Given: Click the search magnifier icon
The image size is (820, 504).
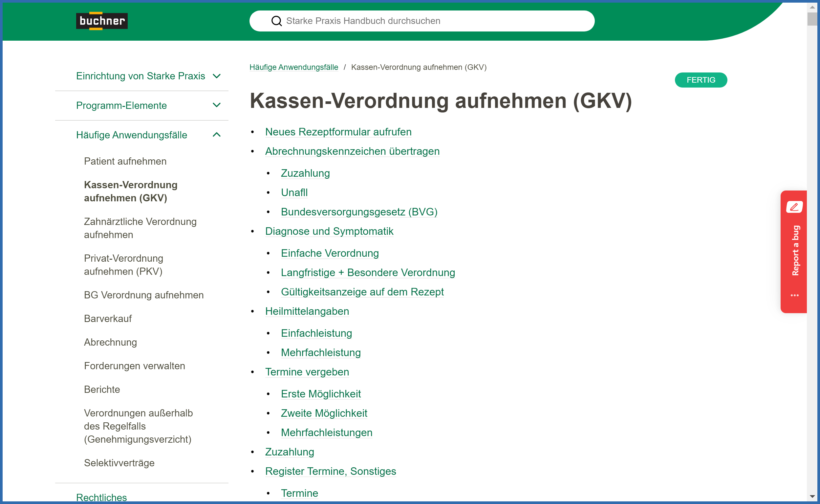Looking at the screenshot, I should [276, 21].
